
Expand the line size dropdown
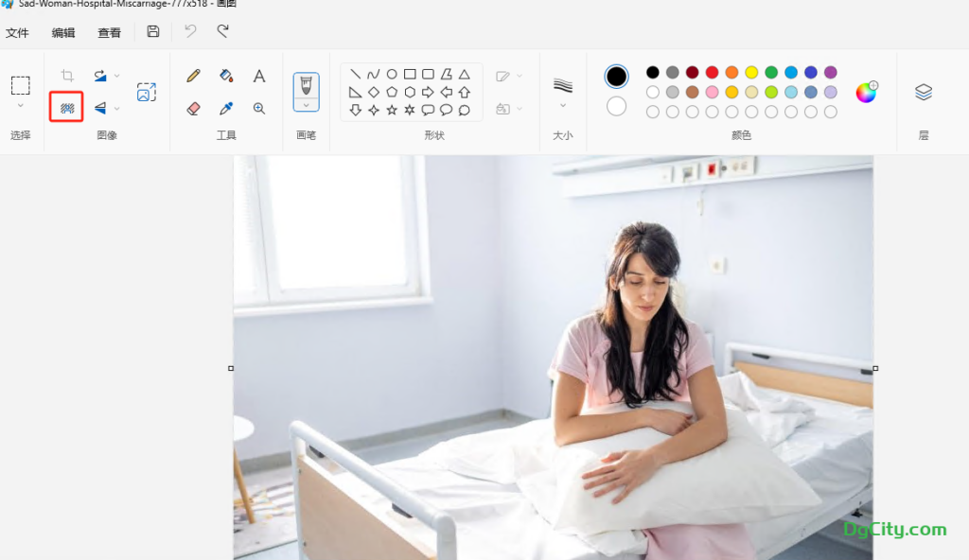pos(563,106)
